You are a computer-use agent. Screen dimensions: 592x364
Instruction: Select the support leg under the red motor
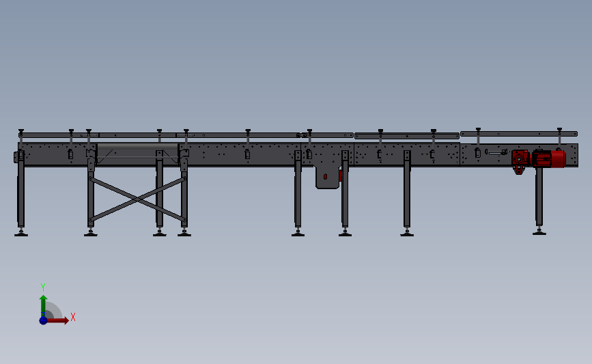(x=539, y=201)
